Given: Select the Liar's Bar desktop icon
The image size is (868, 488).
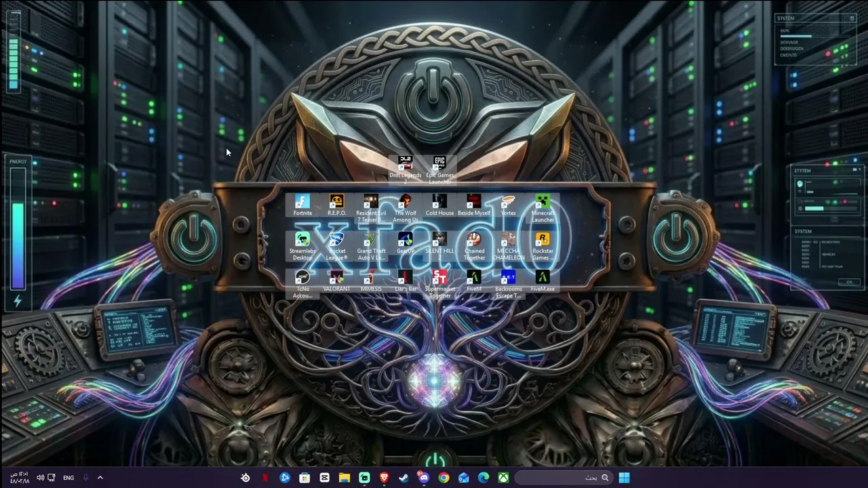Looking at the screenshot, I should click(406, 281).
